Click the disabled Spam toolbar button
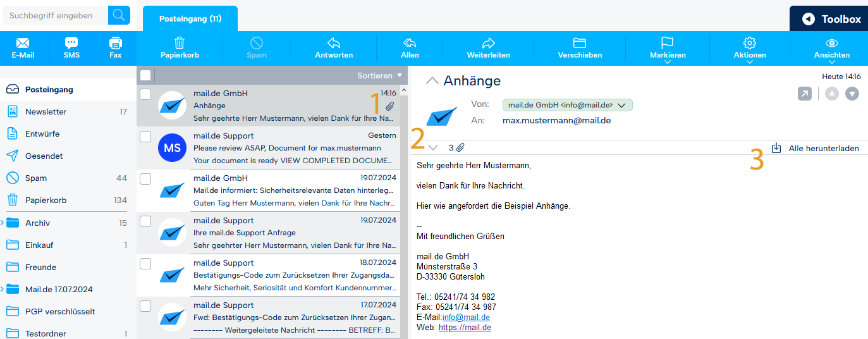The width and height of the screenshot is (868, 339). point(257,48)
